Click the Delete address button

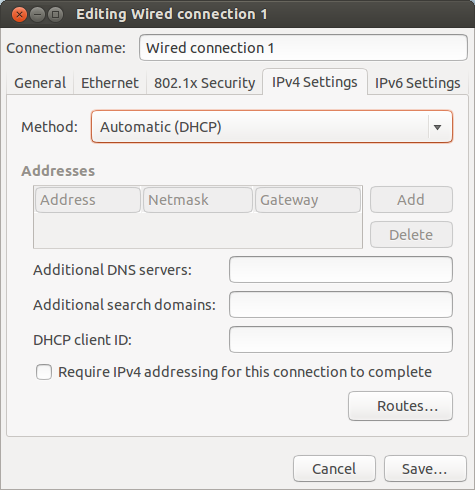tap(411, 235)
